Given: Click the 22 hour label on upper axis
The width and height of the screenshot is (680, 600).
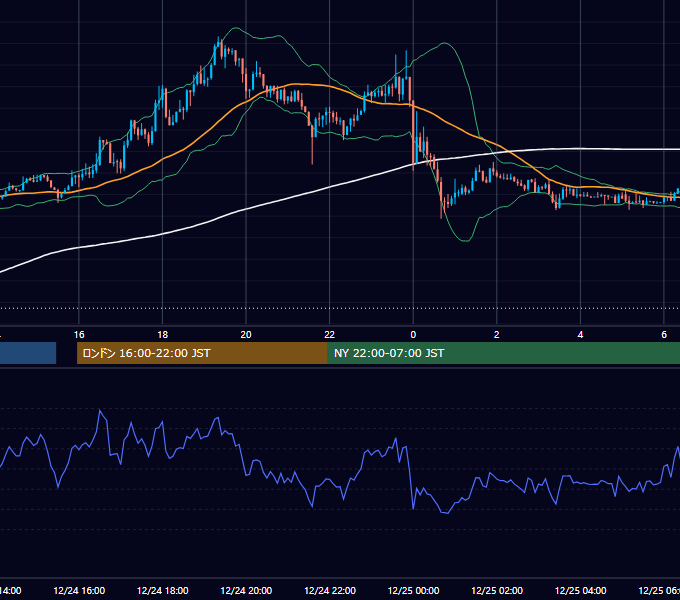Looking at the screenshot, I should point(330,335).
